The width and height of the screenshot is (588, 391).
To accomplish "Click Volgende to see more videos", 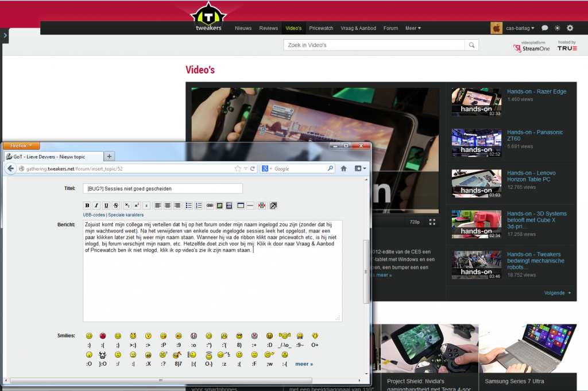I will point(558,293).
